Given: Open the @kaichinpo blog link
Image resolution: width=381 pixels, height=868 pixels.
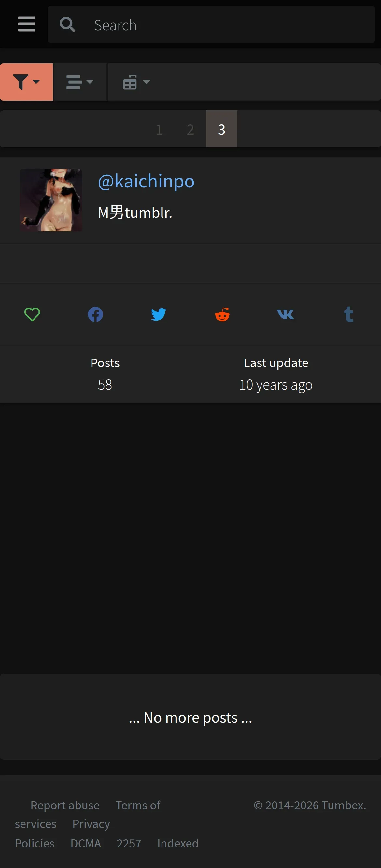Looking at the screenshot, I should pos(146,181).
